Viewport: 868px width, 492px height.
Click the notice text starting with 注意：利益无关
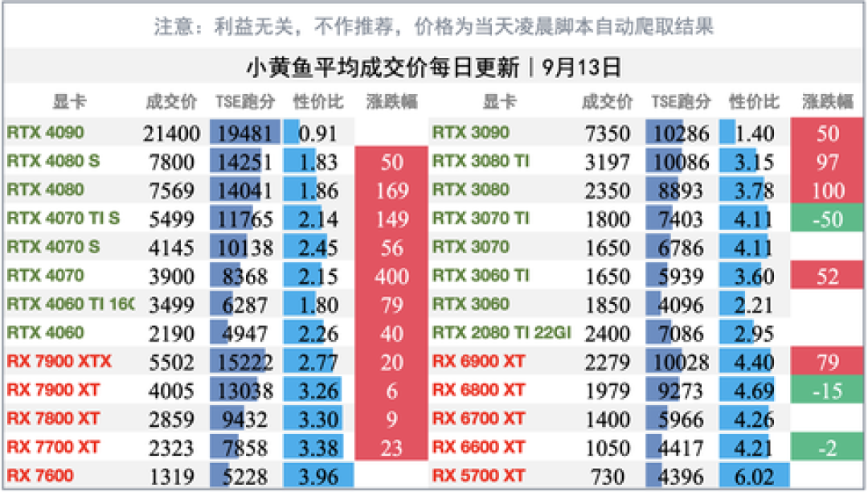pyautogui.click(x=433, y=26)
